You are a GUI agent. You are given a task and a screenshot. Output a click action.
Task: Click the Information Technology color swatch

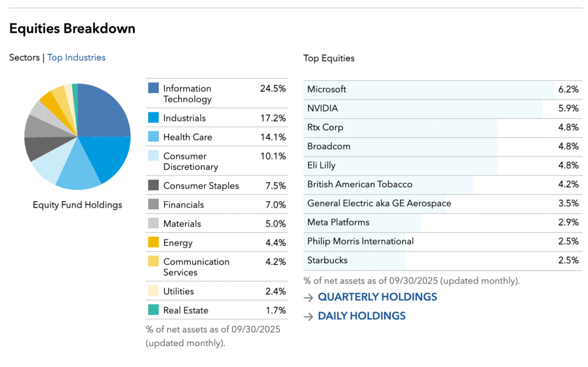tap(153, 88)
